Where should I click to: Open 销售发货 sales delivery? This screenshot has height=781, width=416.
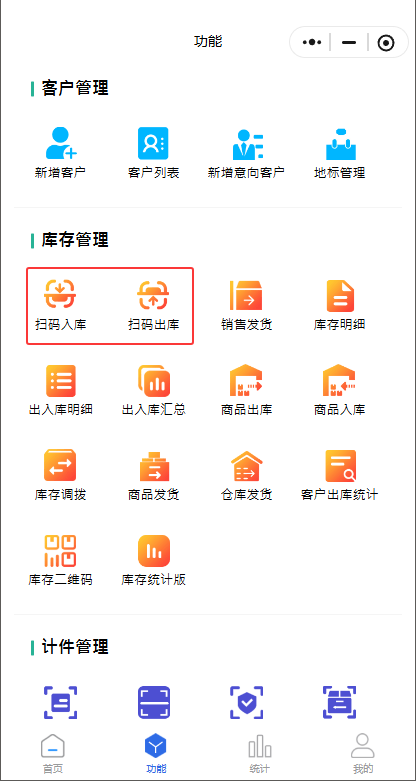(x=246, y=295)
